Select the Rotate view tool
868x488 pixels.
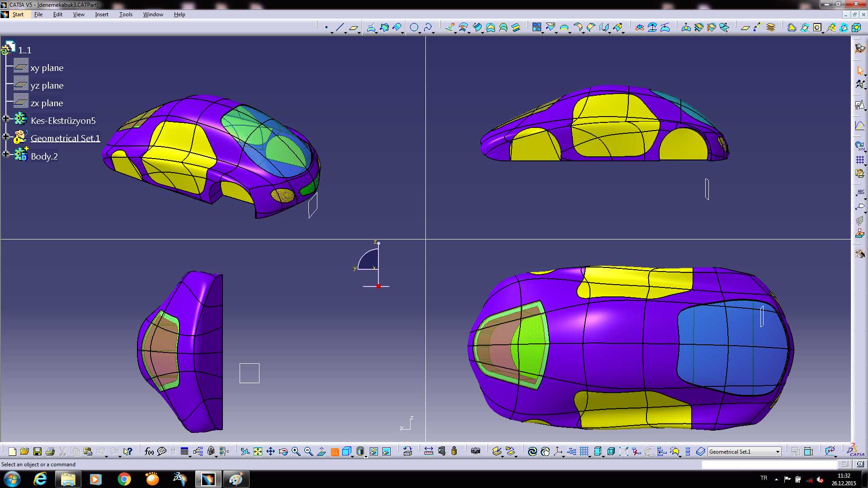tap(283, 451)
